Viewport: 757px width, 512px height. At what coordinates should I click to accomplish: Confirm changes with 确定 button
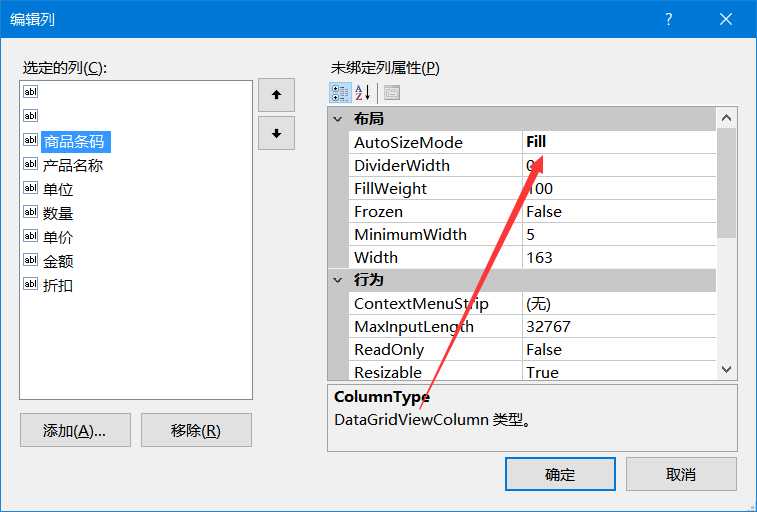[560, 474]
